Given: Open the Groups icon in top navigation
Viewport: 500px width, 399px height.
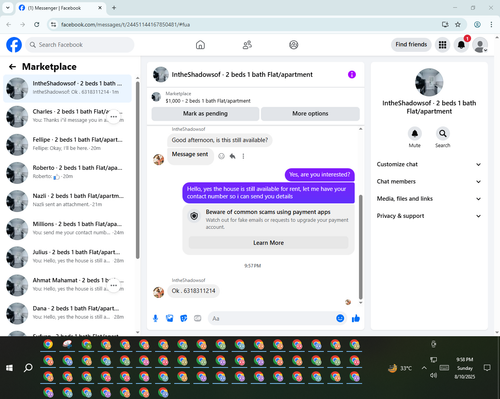Looking at the screenshot, I should pos(294,45).
